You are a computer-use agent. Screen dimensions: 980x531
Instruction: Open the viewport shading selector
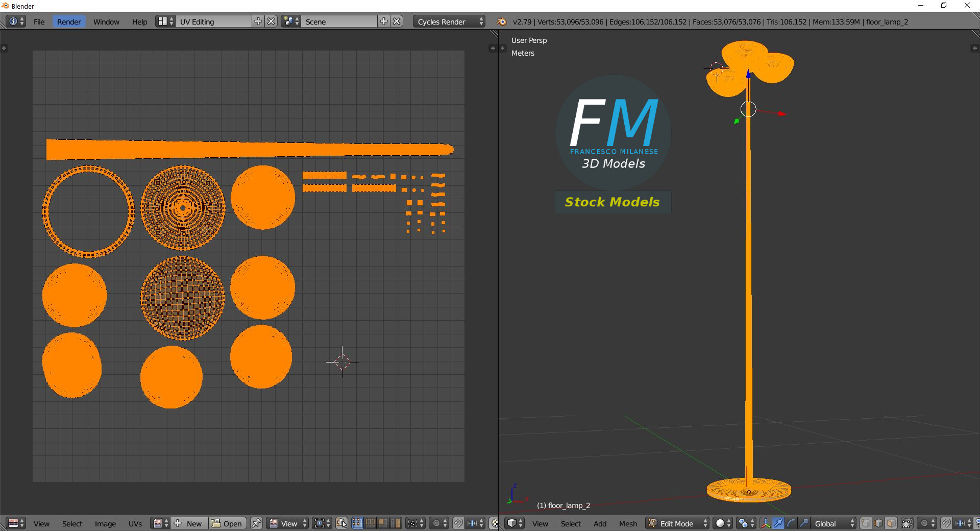(723, 523)
